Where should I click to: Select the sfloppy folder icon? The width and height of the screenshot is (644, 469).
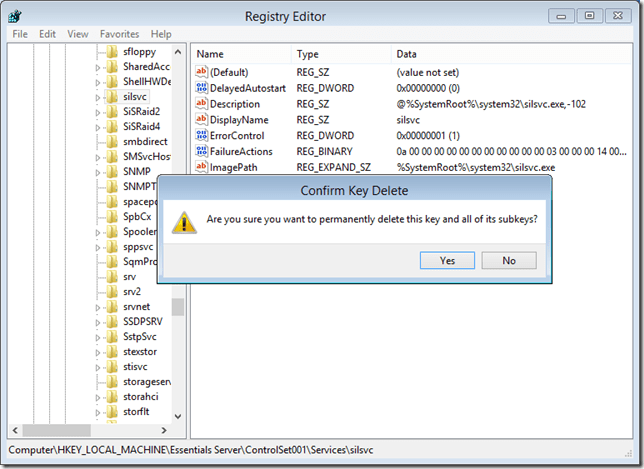[x=112, y=52]
